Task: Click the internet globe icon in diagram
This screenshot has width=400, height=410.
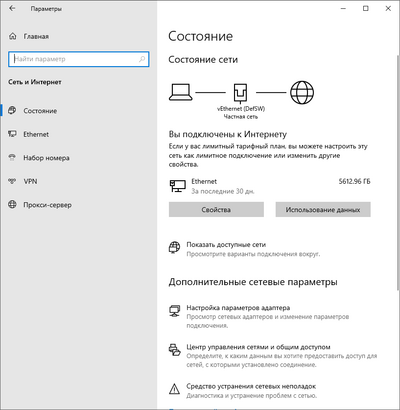Action: pyautogui.click(x=302, y=92)
